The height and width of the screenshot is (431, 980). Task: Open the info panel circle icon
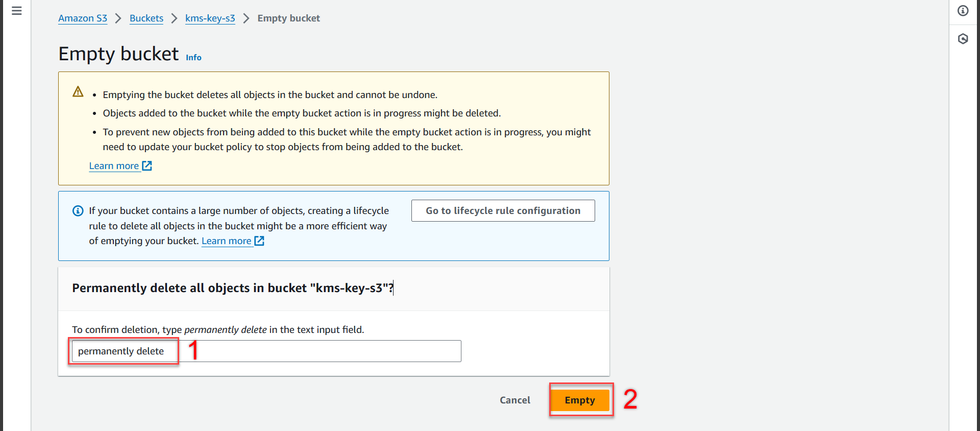(x=963, y=11)
